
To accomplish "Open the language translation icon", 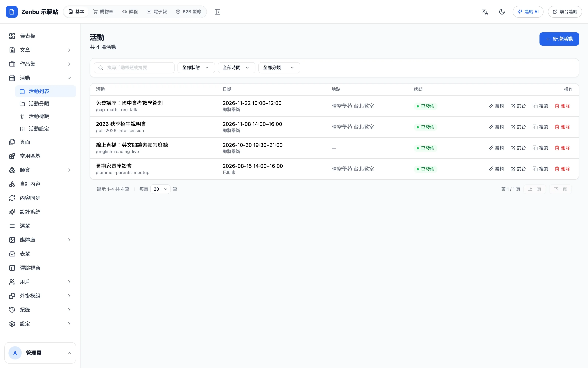I will point(485,12).
